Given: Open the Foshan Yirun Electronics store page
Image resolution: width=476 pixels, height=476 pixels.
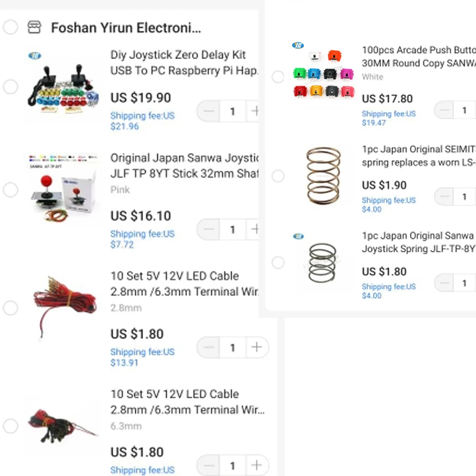Looking at the screenshot, I should (126, 28).
